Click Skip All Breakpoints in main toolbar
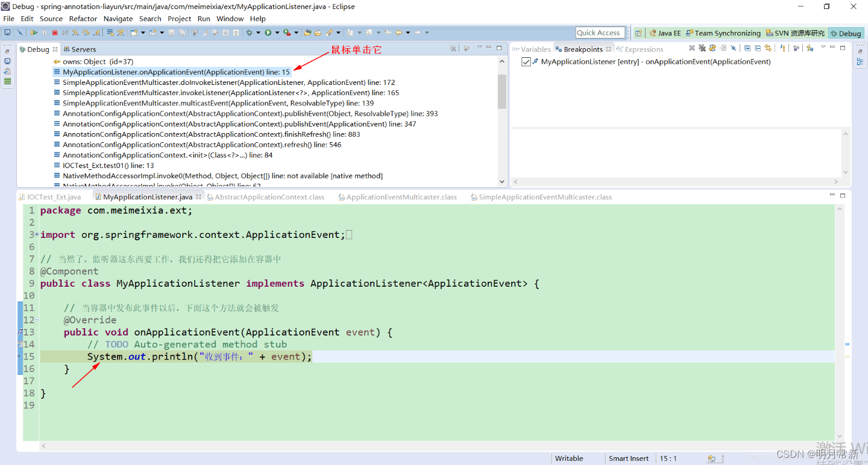 pyautogui.click(x=20, y=33)
